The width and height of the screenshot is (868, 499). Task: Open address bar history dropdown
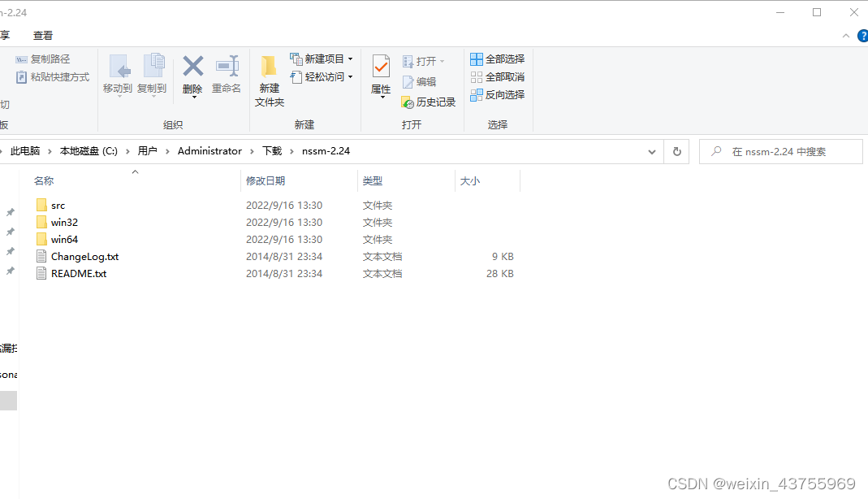[x=651, y=152]
